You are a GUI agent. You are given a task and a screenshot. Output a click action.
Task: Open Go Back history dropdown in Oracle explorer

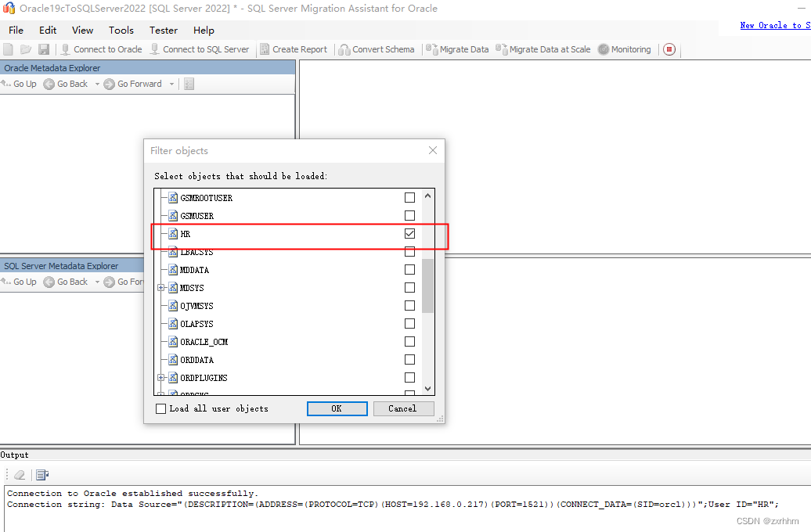tap(97, 84)
